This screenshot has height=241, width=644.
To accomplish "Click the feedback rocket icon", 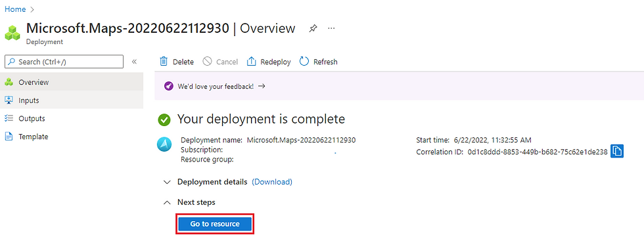I will point(168,86).
